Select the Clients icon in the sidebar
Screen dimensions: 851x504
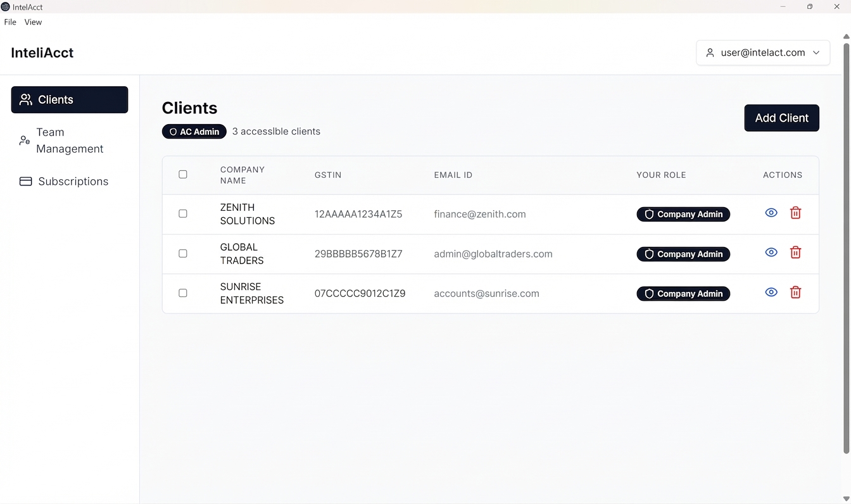(25, 99)
